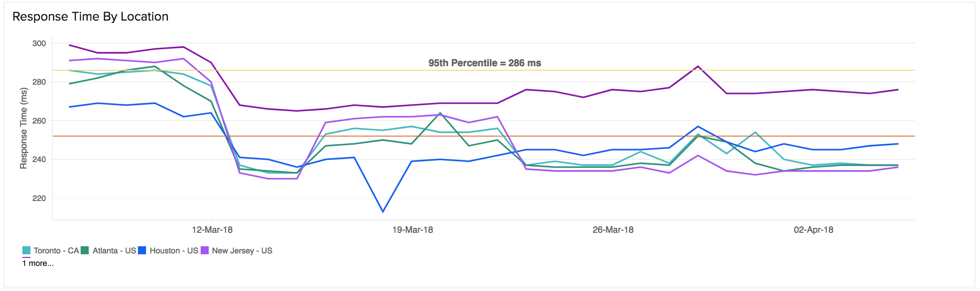Click the Houston - US blue legend swatch
The width and height of the screenshot is (980, 291).
(142, 251)
